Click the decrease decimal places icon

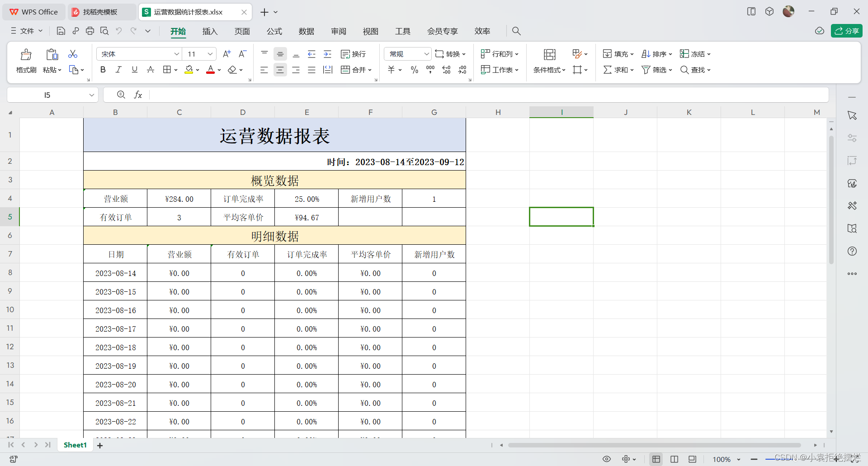pos(462,70)
